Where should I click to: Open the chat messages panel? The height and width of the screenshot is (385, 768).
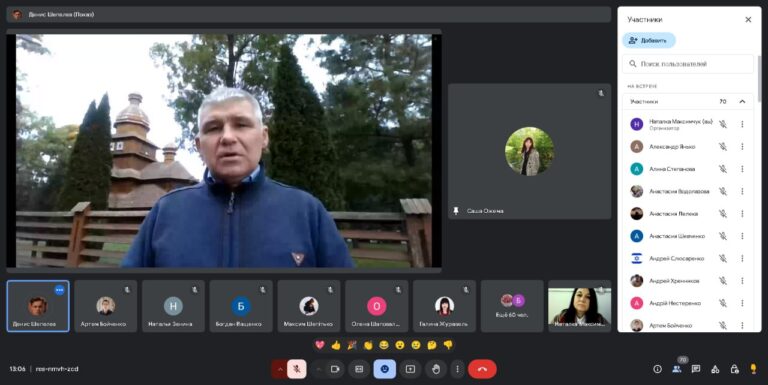[696, 369]
